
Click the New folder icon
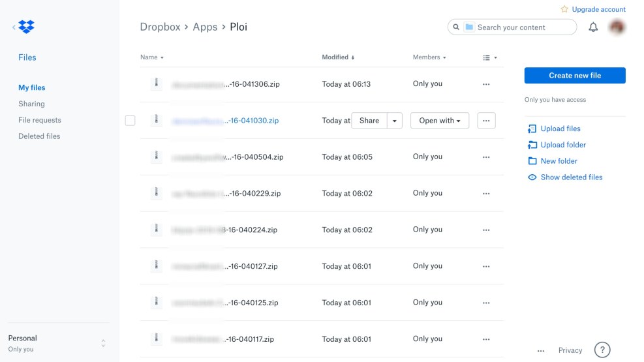pyautogui.click(x=532, y=161)
